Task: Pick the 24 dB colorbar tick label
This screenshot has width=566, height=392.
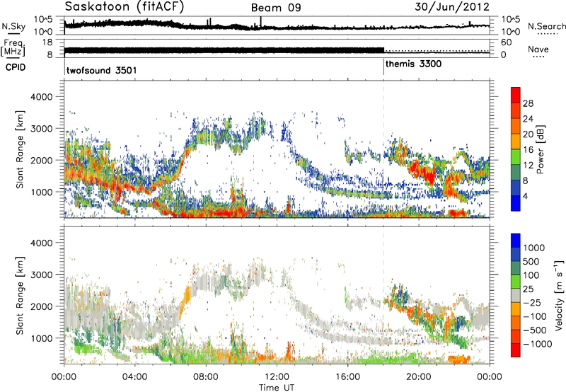Action: (528, 119)
